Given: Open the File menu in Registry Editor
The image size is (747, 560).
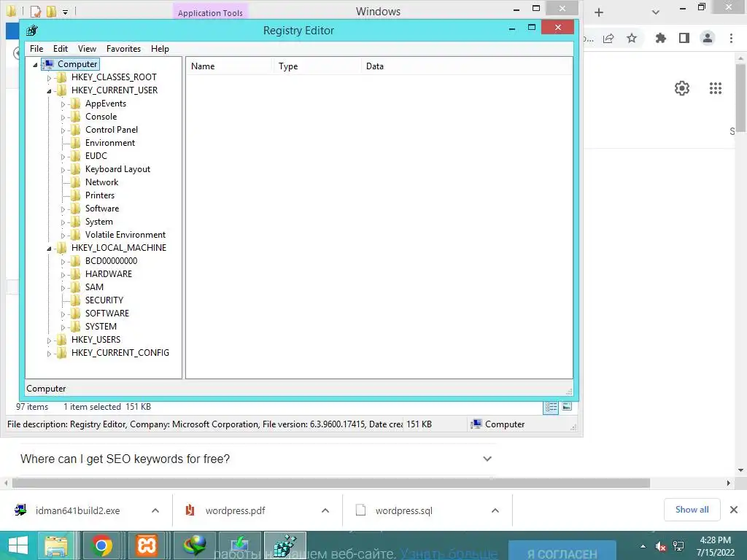Looking at the screenshot, I should pos(36,49).
